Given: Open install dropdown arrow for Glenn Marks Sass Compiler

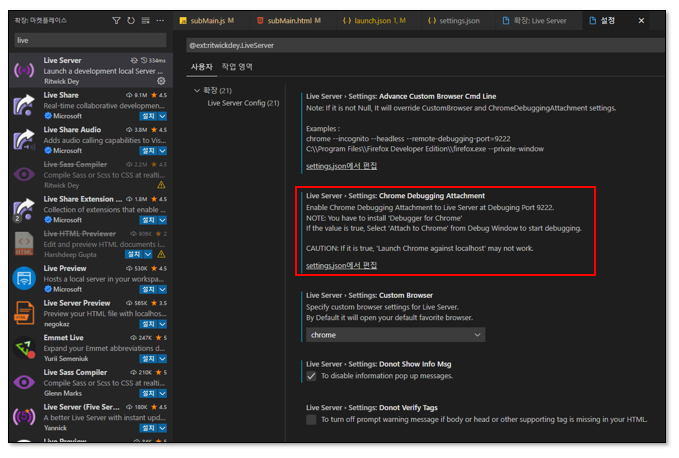Looking at the screenshot, I should click(162, 393).
